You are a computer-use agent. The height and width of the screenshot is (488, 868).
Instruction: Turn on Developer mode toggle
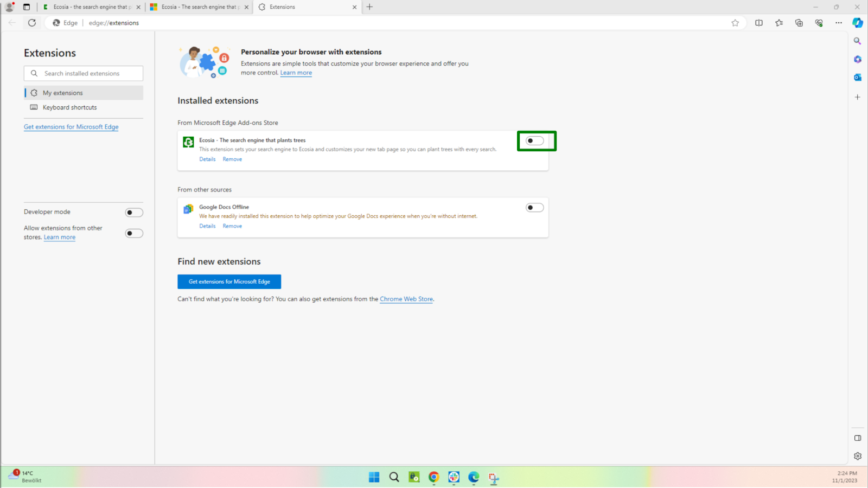point(134,213)
